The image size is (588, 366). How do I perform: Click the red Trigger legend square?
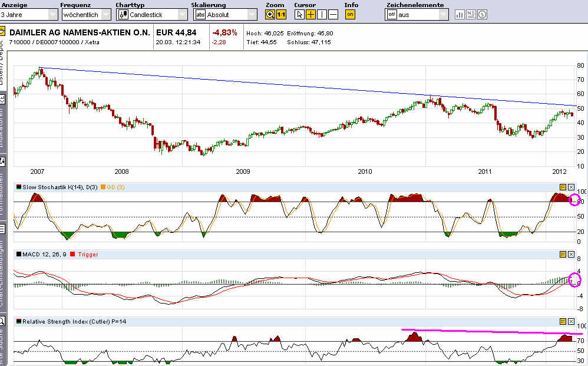[72, 254]
